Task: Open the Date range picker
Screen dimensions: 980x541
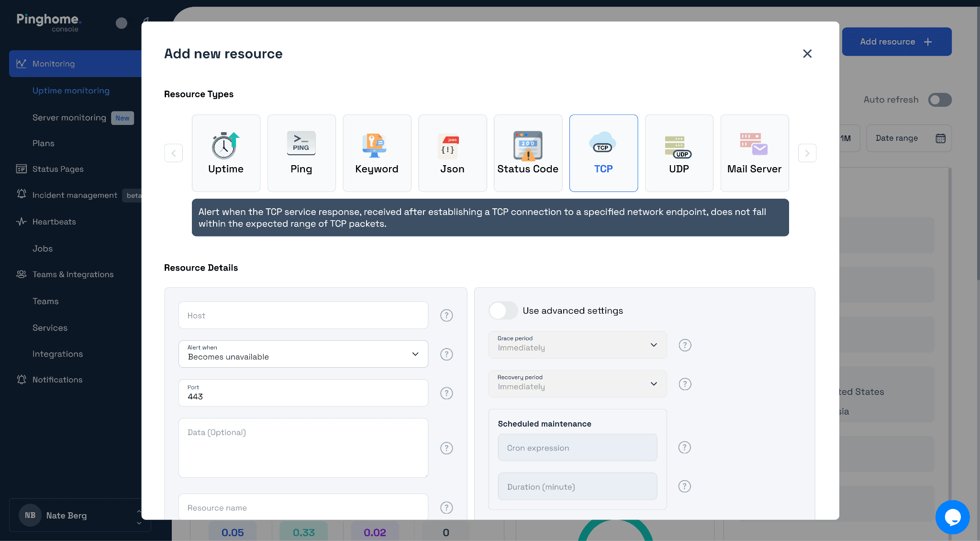Action: point(909,138)
